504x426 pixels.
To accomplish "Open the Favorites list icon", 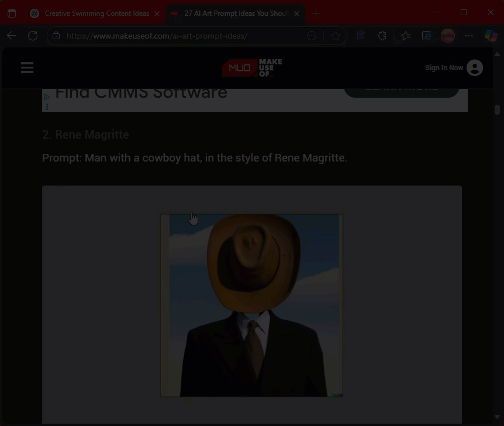I will [405, 36].
